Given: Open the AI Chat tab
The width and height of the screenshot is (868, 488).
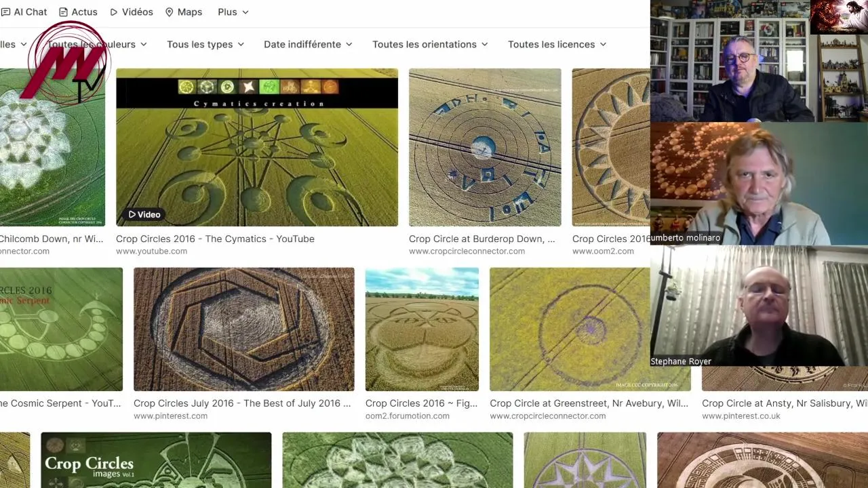Looking at the screenshot, I should (x=24, y=12).
